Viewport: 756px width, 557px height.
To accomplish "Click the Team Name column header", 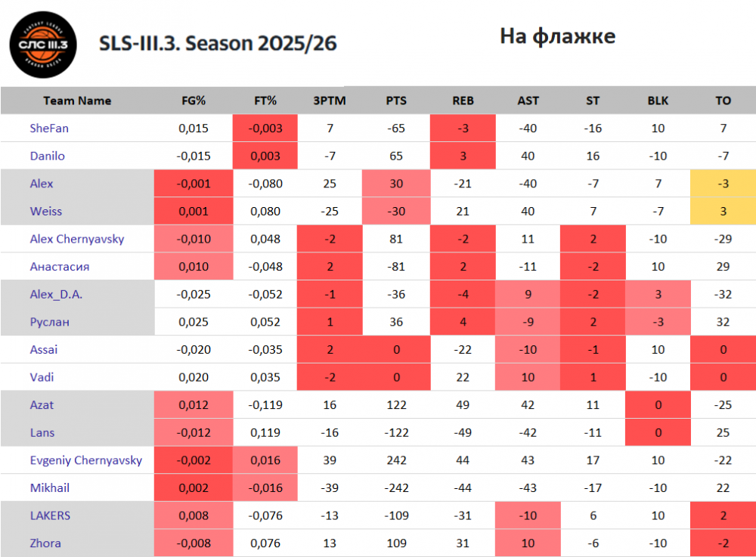I will coord(77,101).
